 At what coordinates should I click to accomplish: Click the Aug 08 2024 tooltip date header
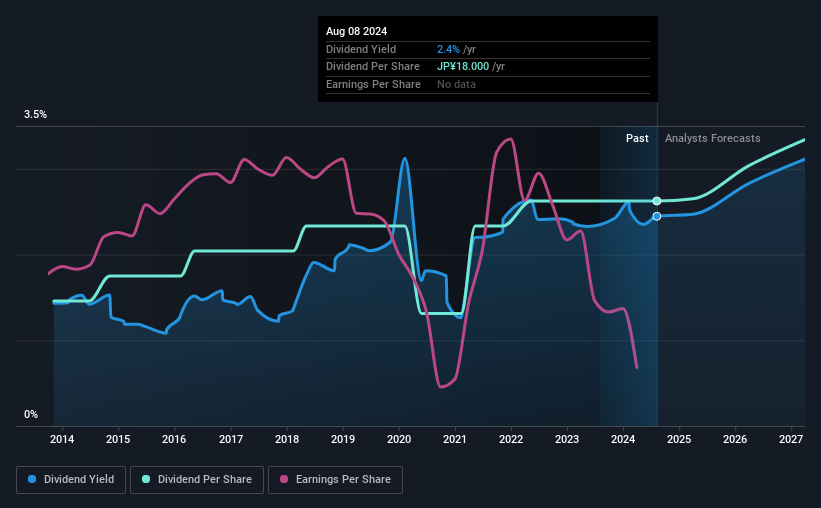[357, 31]
